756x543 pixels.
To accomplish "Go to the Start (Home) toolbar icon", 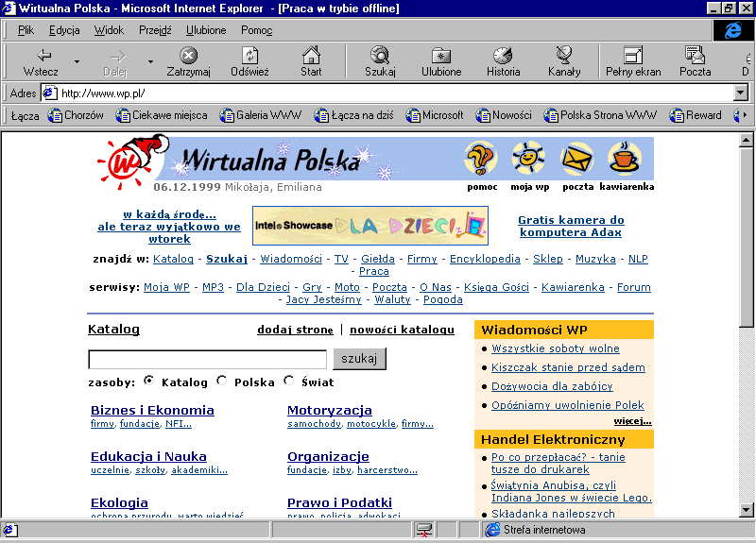I will (311, 57).
